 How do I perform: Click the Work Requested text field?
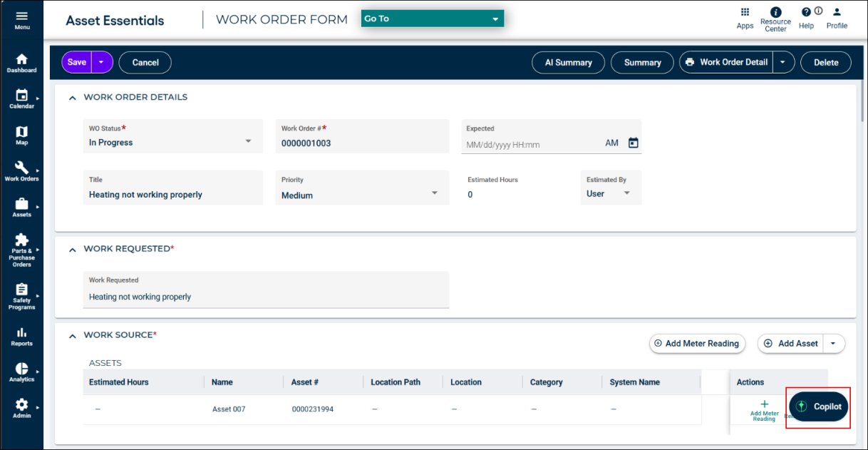(x=266, y=290)
